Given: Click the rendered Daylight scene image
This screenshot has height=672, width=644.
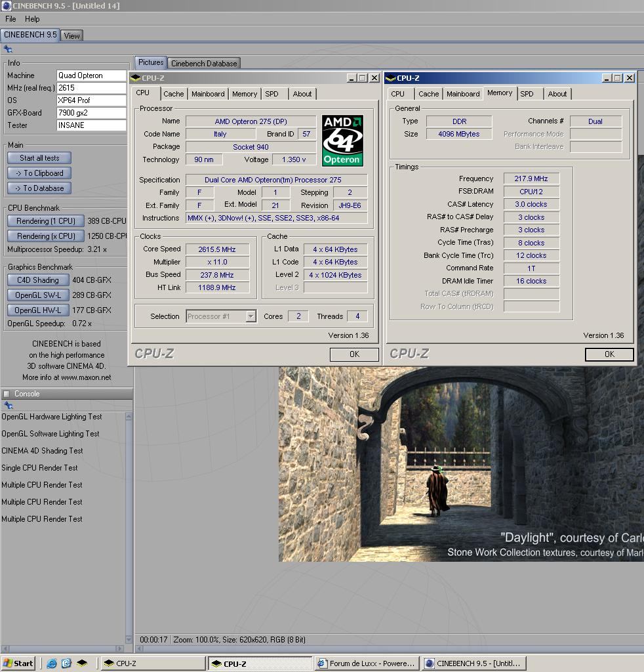Looking at the screenshot, I should point(461,464).
